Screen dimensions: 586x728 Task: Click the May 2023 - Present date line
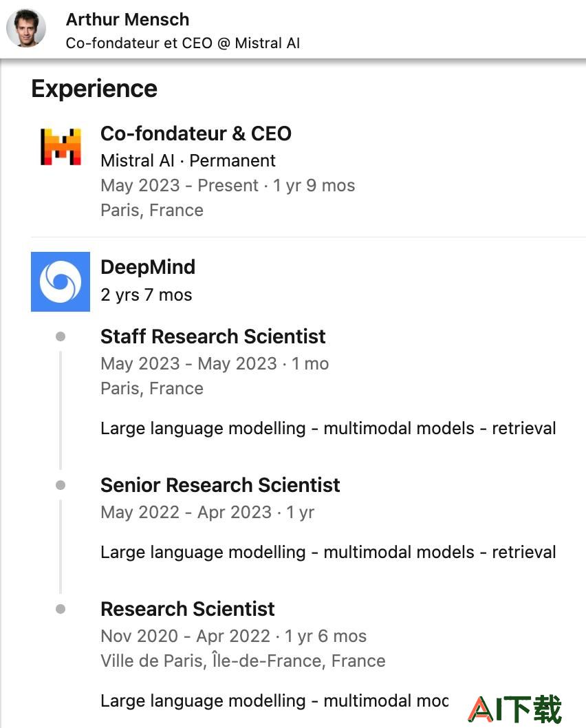point(228,185)
